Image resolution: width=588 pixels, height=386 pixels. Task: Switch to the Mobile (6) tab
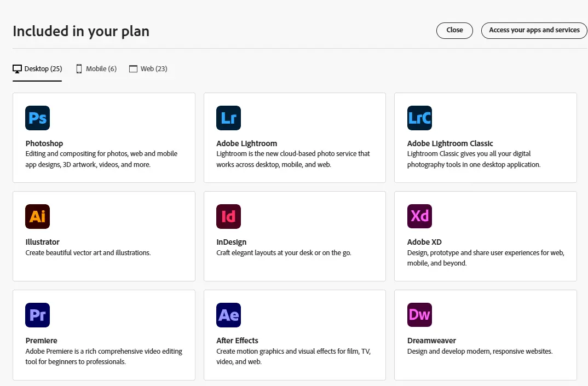(96, 68)
